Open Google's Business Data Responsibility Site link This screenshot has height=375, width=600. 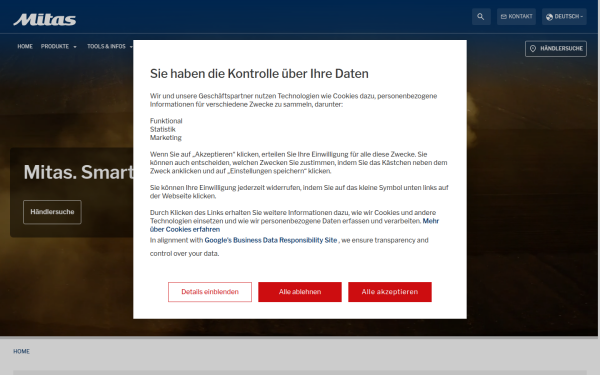click(x=271, y=240)
